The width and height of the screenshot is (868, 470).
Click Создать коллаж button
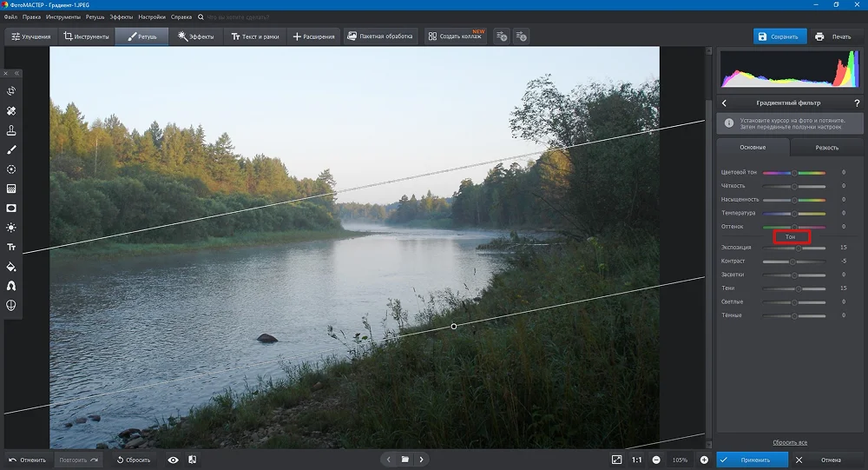coord(456,36)
